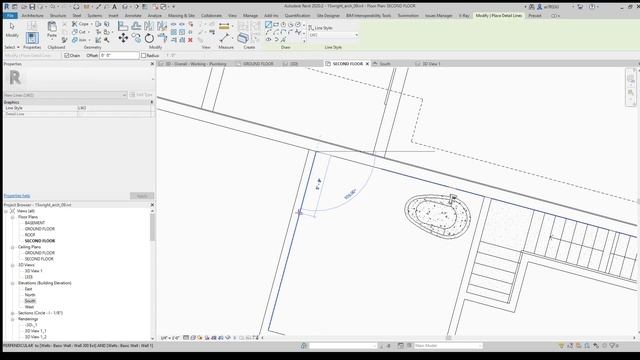Image resolution: width=640 pixels, height=360 pixels.
Task: Click the filter icon in status bar
Action: 613,346
